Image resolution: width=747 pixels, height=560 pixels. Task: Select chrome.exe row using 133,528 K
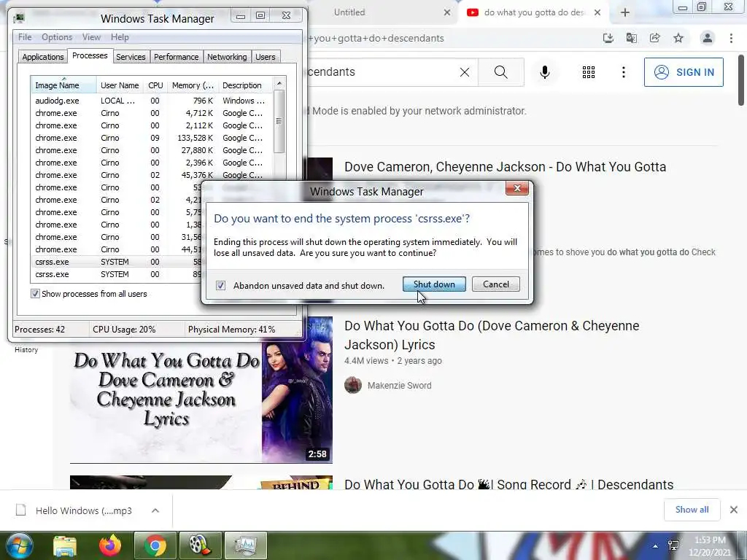[x=152, y=138]
